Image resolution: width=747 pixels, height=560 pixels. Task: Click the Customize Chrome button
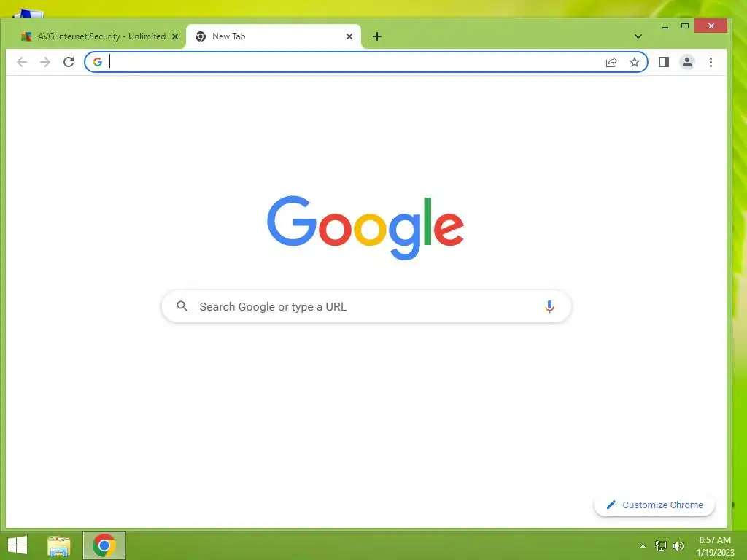coord(654,505)
